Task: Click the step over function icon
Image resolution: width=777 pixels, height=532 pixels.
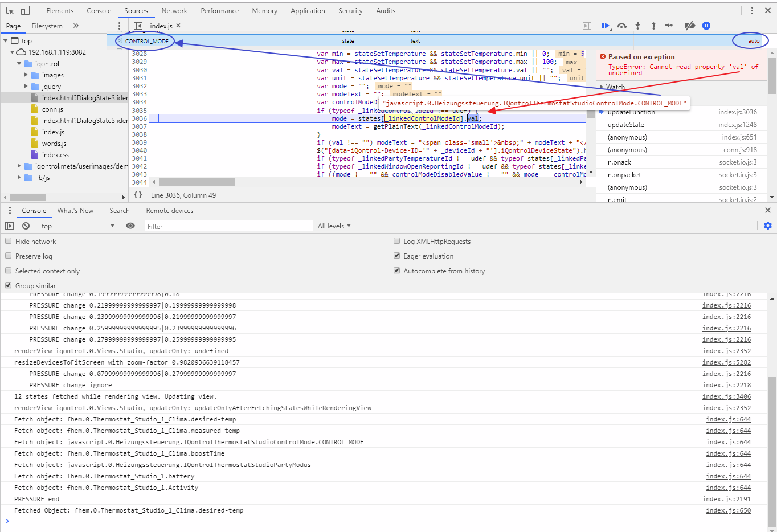Action: [x=622, y=26]
